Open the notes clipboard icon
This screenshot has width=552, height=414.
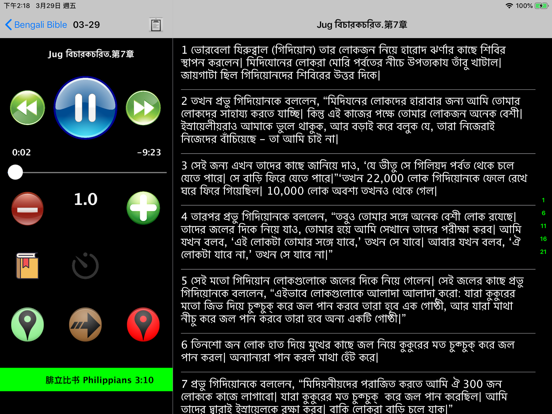click(156, 25)
